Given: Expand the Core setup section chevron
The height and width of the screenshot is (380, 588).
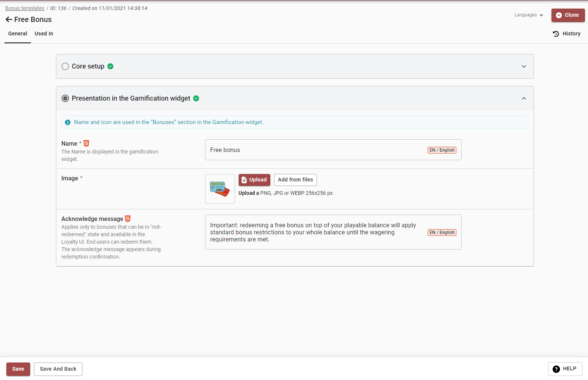Looking at the screenshot, I should click(x=523, y=66).
